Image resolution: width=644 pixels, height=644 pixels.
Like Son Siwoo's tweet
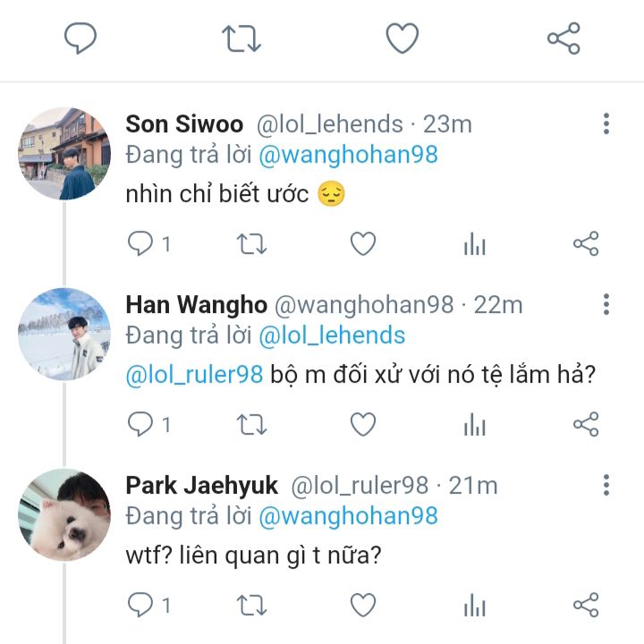[362, 243]
